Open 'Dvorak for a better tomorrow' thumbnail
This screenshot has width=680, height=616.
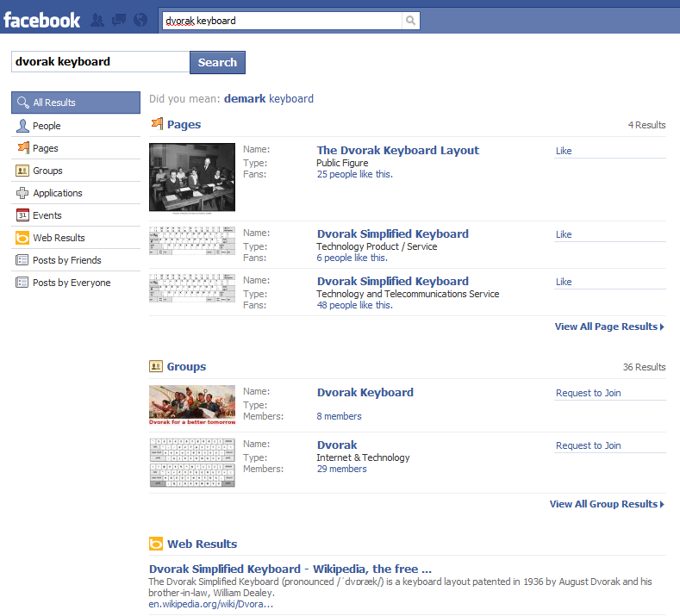click(192, 405)
